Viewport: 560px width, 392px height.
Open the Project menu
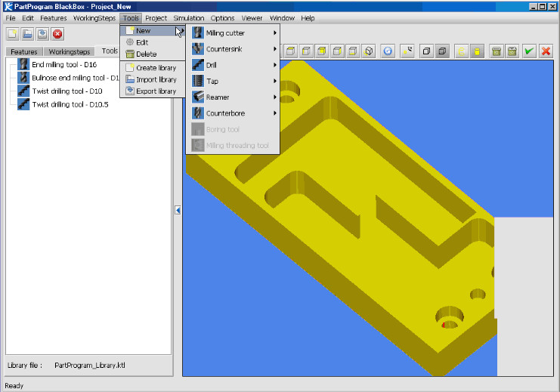click(x=156, y=18)
